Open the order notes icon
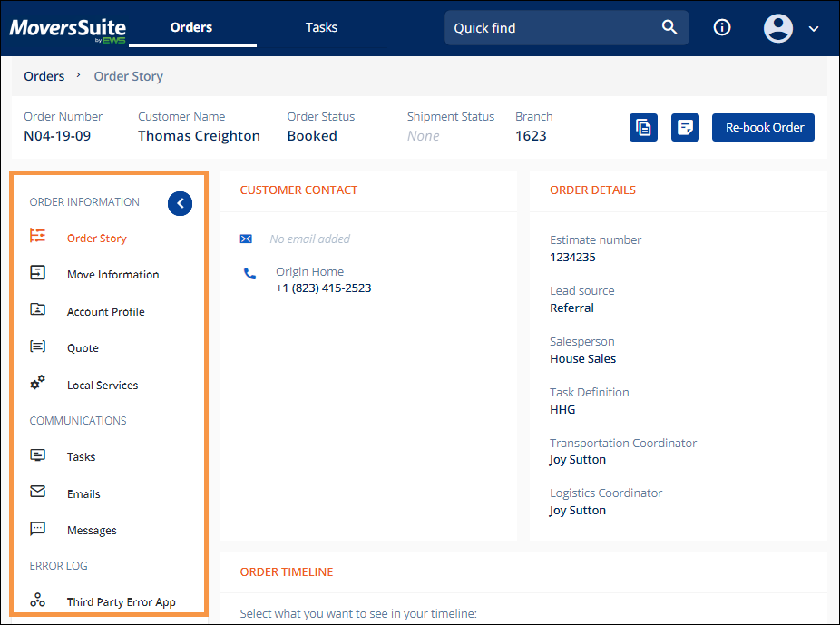This screenshot has height=625, width=840. [685, 127]
